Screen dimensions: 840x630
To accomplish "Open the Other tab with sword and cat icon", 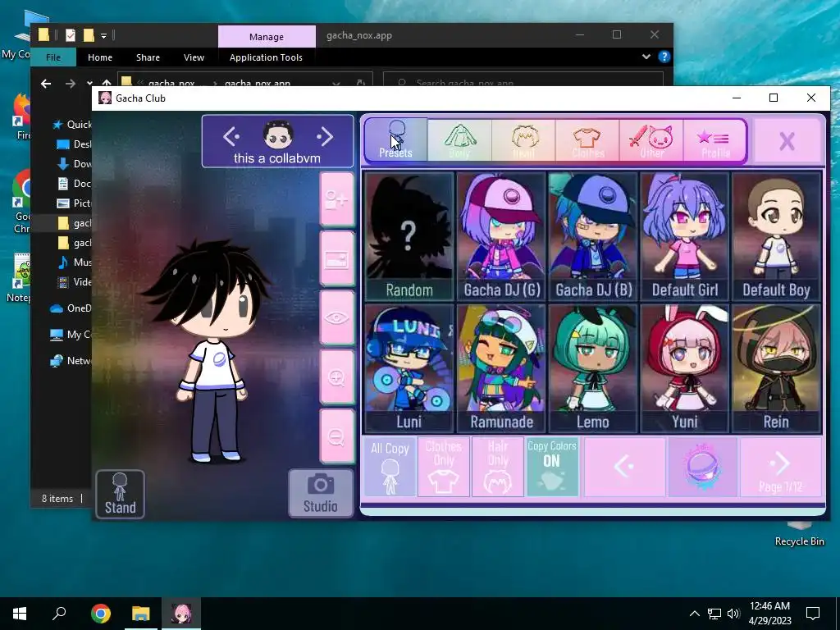I will click(x=651, y=139).
